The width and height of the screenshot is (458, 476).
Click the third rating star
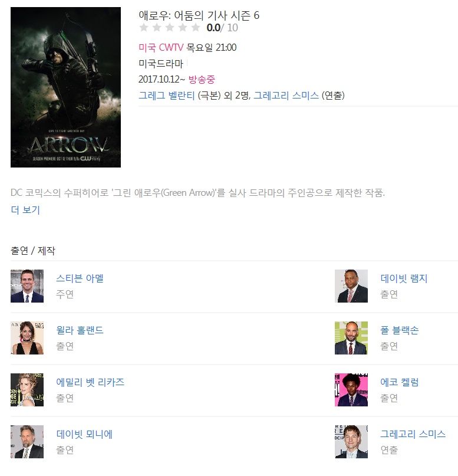pyautogui.click(x=170, y=28)
